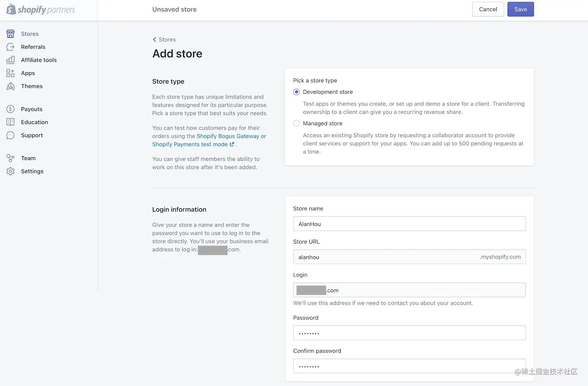
Task: Open Shopify Payments test mode link
Action: 190,144
